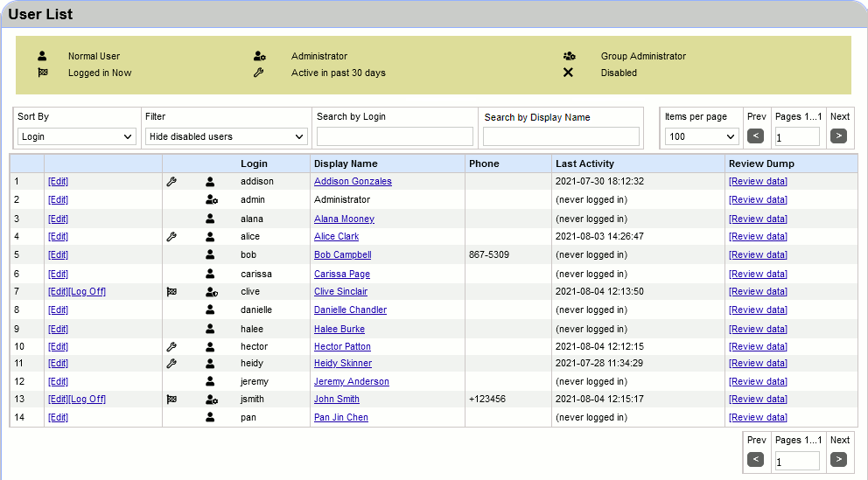The image size is (868, 480).
Task: Click the wrench icon in hector's row
Action: pos(171,347)
